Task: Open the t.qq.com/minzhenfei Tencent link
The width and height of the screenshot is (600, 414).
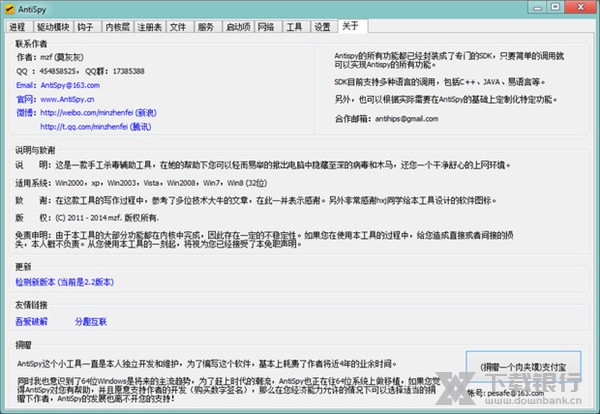Action: [96, 127]
